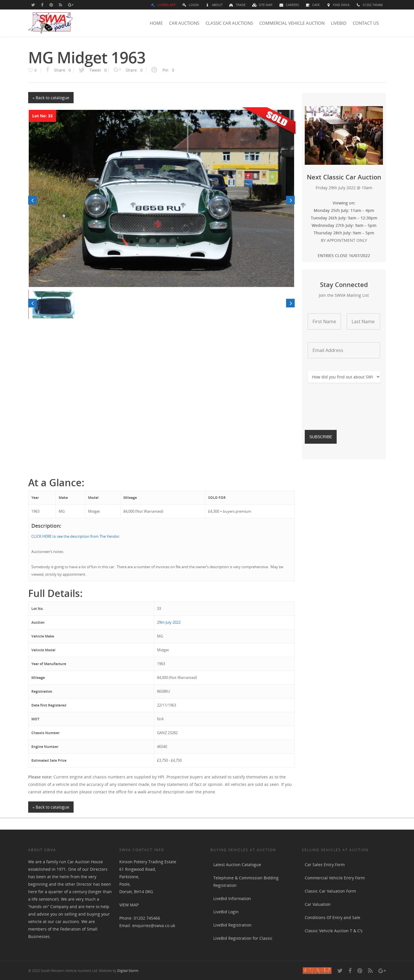Like the listing with the heart icon

[30, 70]
